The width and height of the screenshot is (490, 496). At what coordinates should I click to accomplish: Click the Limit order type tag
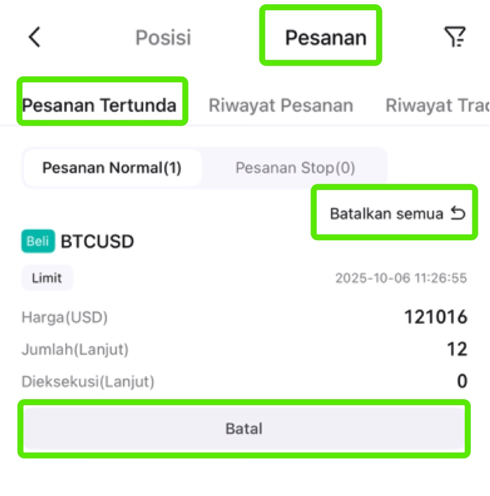pos(47,278)
